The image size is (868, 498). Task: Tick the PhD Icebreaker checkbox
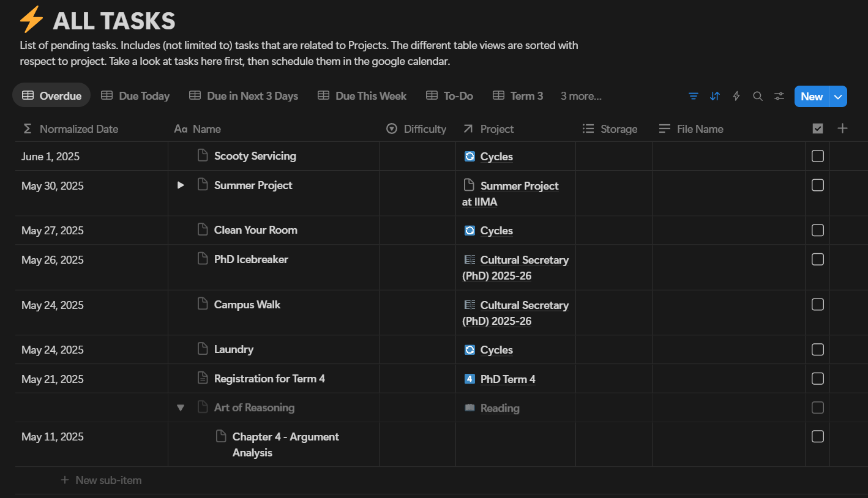tap(817, 259)
